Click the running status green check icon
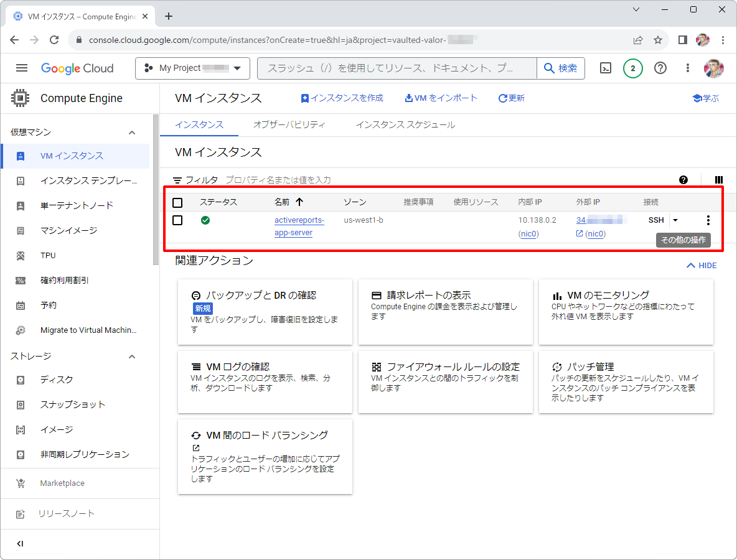The image size is (737, 560). click(x=205, y=220)
